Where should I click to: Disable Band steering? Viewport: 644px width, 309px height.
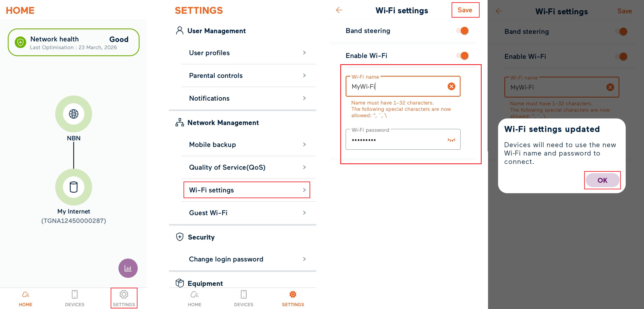(462, 31)
